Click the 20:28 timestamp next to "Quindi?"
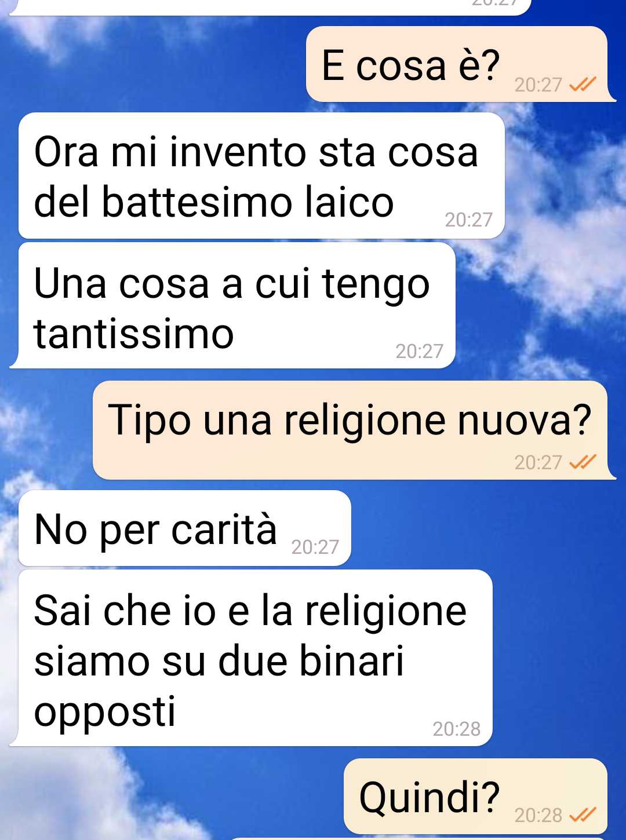Viewport: 626px width, 840px height. [538, 816]
